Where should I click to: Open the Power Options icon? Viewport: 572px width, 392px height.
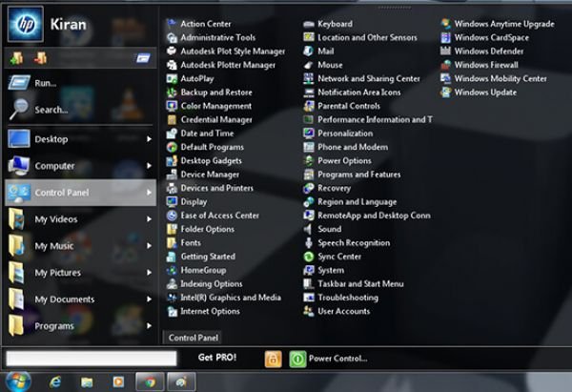pos(309,160)
